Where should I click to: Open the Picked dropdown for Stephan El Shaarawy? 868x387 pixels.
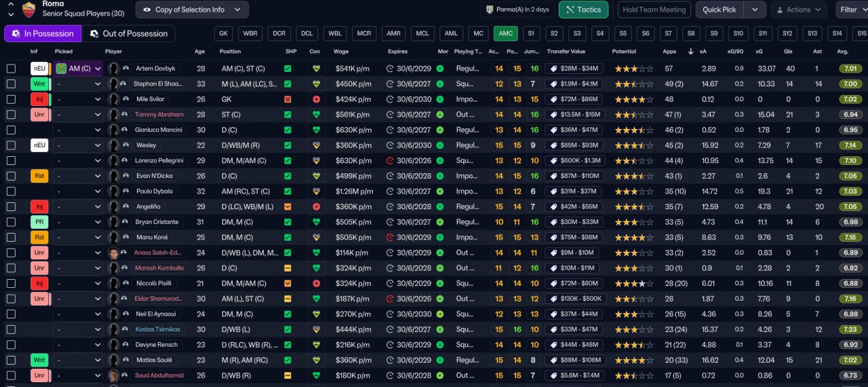point(79,84)
